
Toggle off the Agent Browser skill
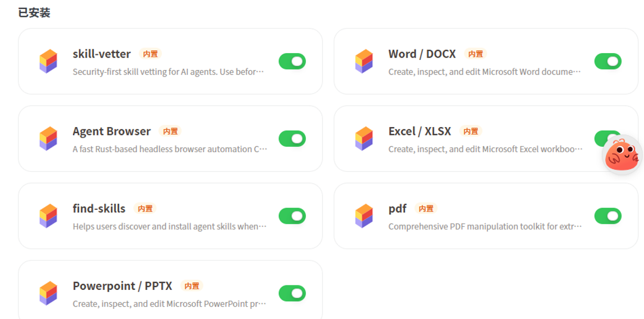point(292,138)
